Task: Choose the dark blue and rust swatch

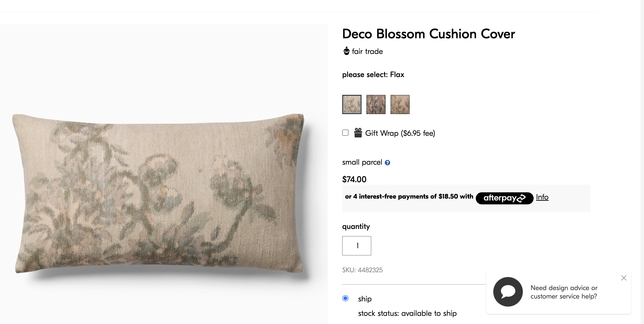Action: [x=376, y=104]
